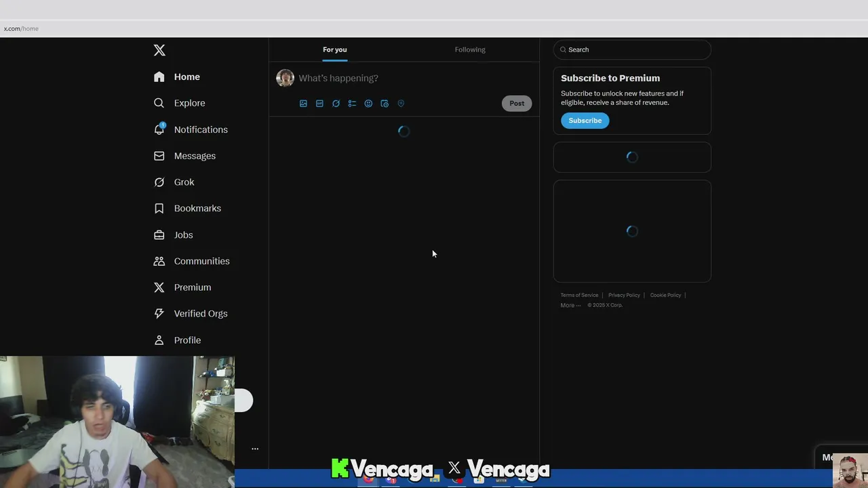The width and height of the screenshot is (868, 488).
Task: Open Explore from the sidebar
Action: tap(180, 103)
